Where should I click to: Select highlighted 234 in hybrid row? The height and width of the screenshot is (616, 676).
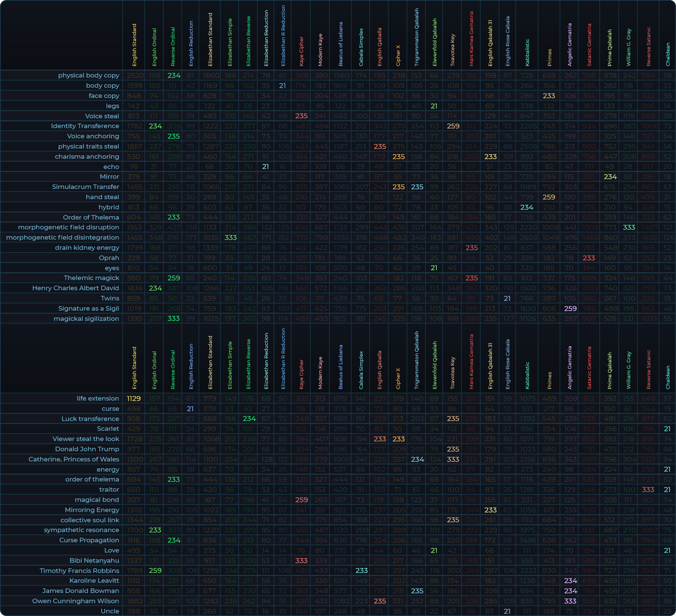(x=526, y=207)
